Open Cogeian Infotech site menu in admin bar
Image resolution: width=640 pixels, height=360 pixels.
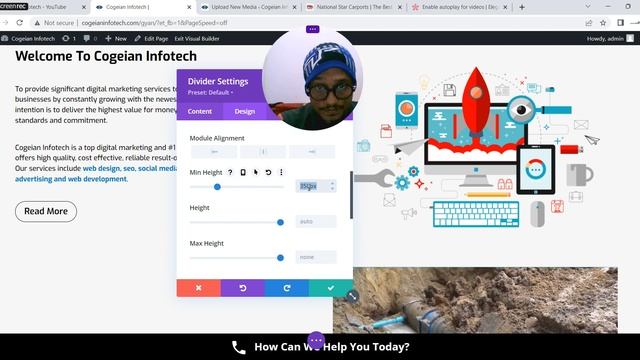tap(28, 38)
